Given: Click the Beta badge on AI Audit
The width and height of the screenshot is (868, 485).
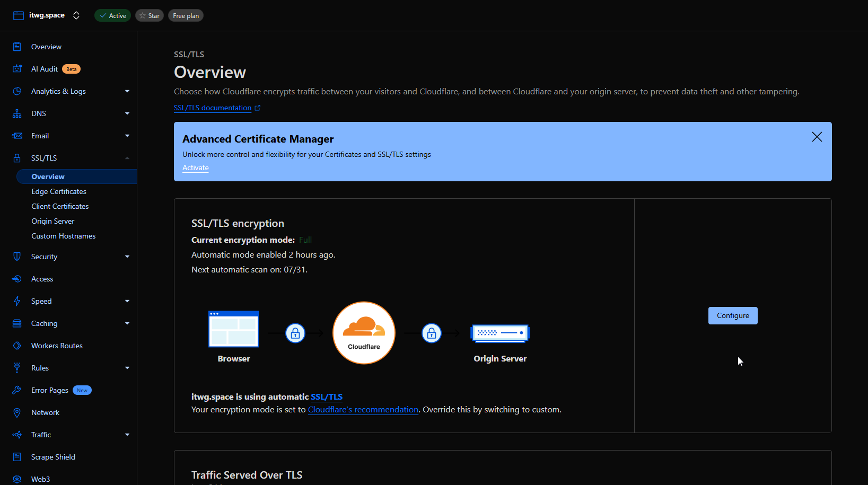Looking at the screenshot, I should (72, 69).
